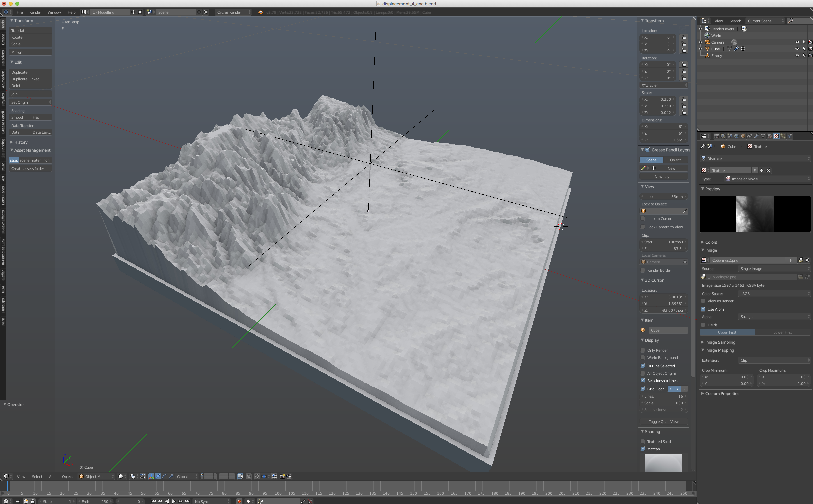Open the Object properties tab (orange cube)
The image size is (813, 504).
[x=743, y=136]
